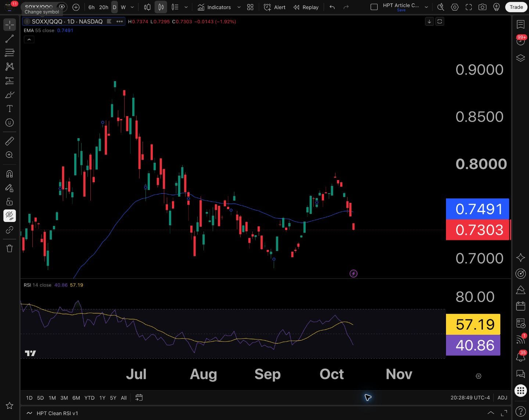Select the brush drawing tool
Viewport: 529px width, 420px height.
click(x=10, y=95)
